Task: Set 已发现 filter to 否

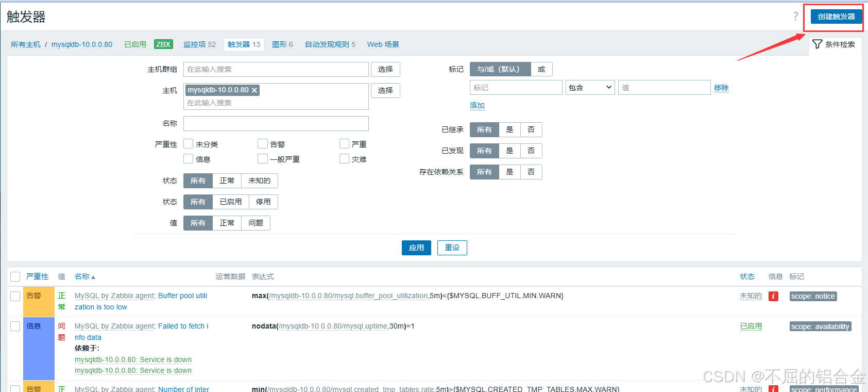Action: (531, 151)
